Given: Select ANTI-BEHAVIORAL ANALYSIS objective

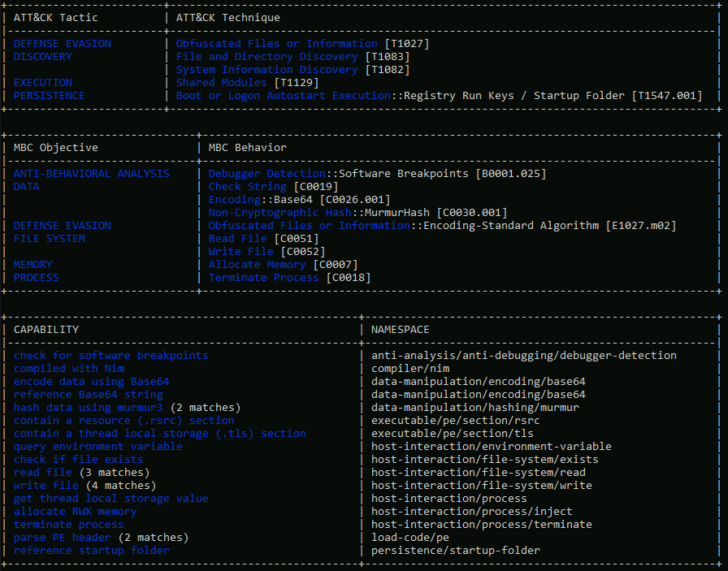Looking at the screenshot, I should (x=92, y=174).
